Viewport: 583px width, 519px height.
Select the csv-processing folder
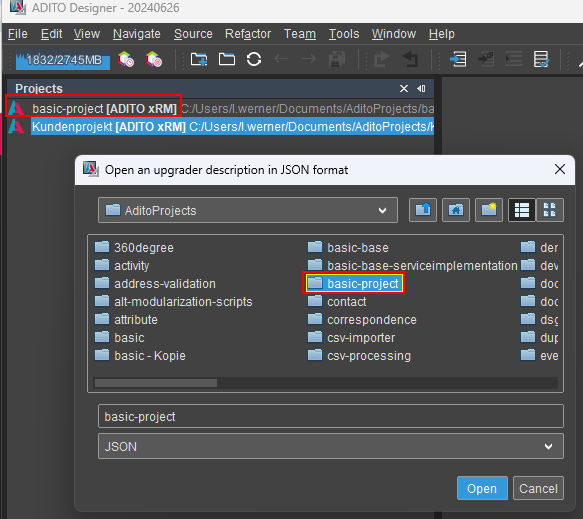tap(359, 356)
